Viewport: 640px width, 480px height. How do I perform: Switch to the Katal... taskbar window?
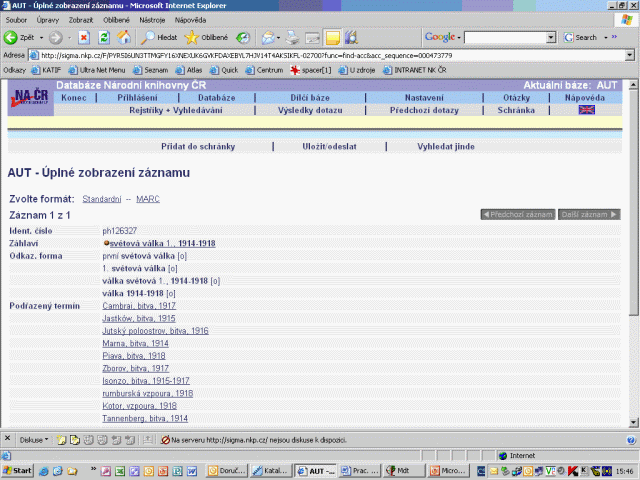click(271, 471)
